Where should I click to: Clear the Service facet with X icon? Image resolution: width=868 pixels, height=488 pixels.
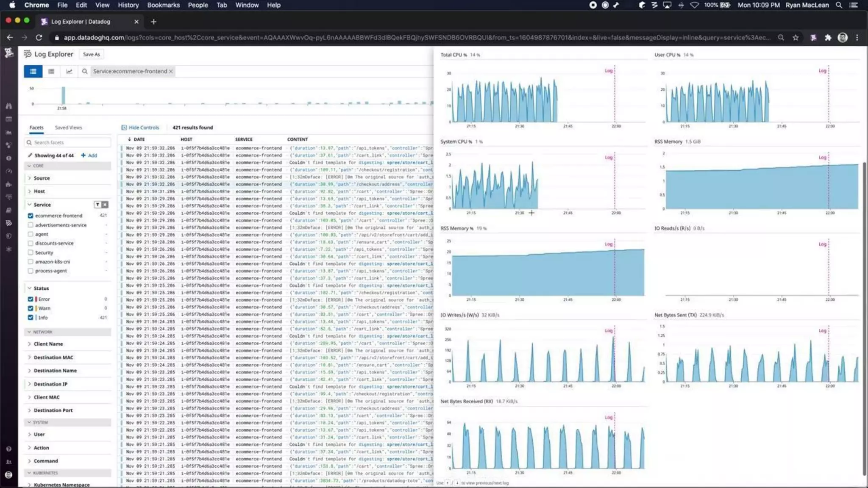105,205
